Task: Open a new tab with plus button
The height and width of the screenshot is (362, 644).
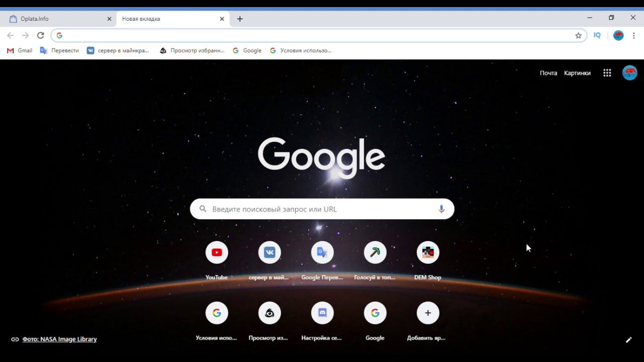Action: (240, 19)
